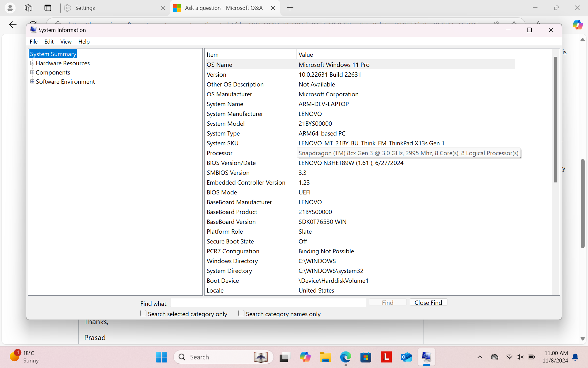Expand the Software Environment tree node
The height and width of the screenshot is (368, 588).
(32, 82)
